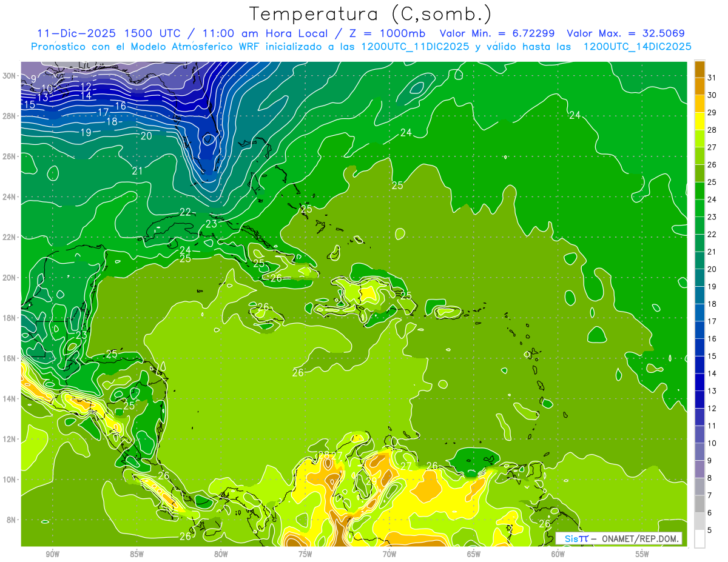Viewport: 728px width, 562px height.
Task: Click the 60W longitude axis label
Action: [x=558, y=554]
